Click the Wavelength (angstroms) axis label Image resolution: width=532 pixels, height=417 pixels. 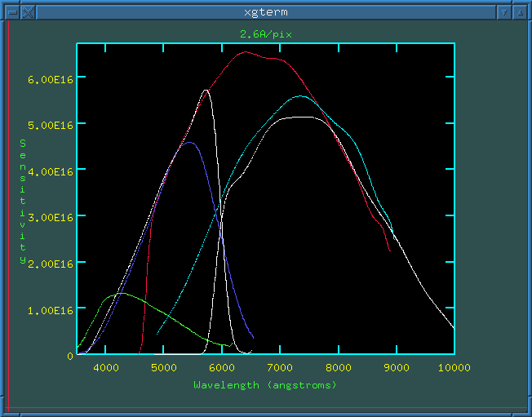point(265,384)
